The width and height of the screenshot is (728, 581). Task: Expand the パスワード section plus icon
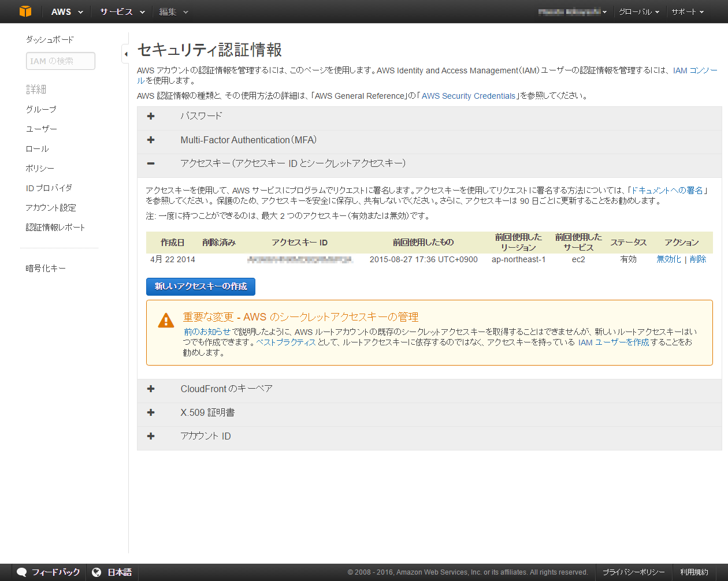click(x=151, y=116)
